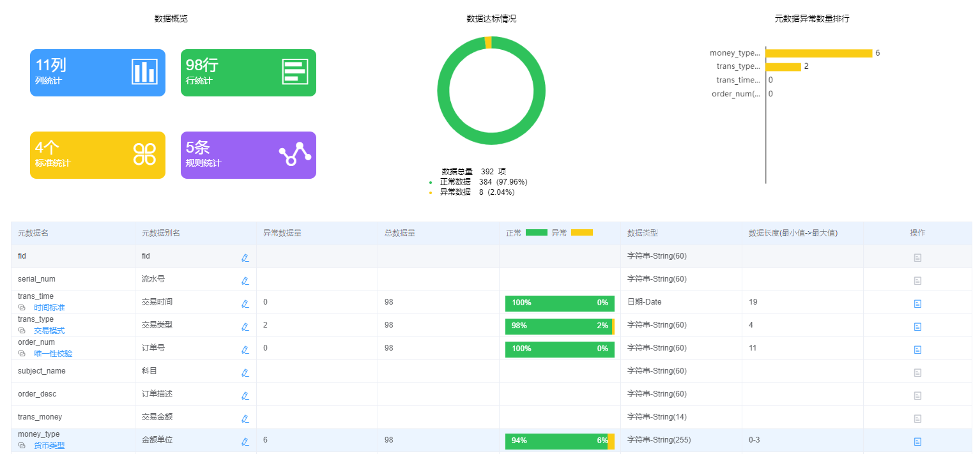The width and height of the screenshot is (980, 454).
Task: View details icon for money_type row
Action: (x=917, y=442)
